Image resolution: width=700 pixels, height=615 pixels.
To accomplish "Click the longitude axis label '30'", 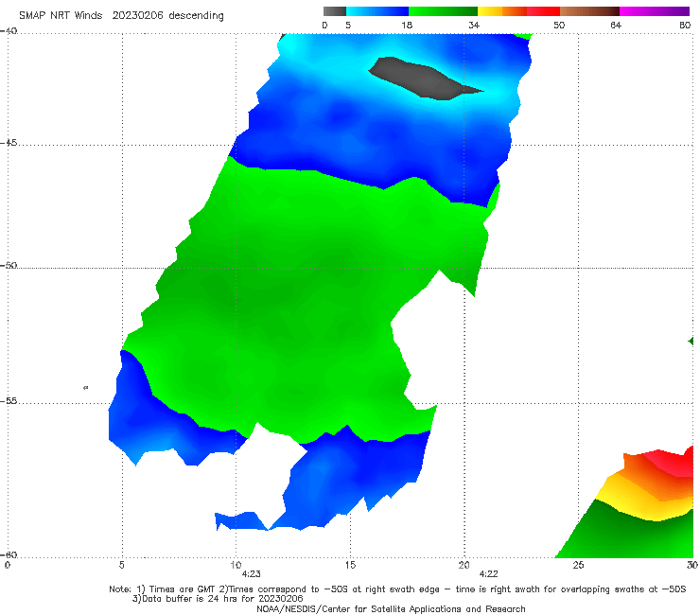I will coord(692,565).
